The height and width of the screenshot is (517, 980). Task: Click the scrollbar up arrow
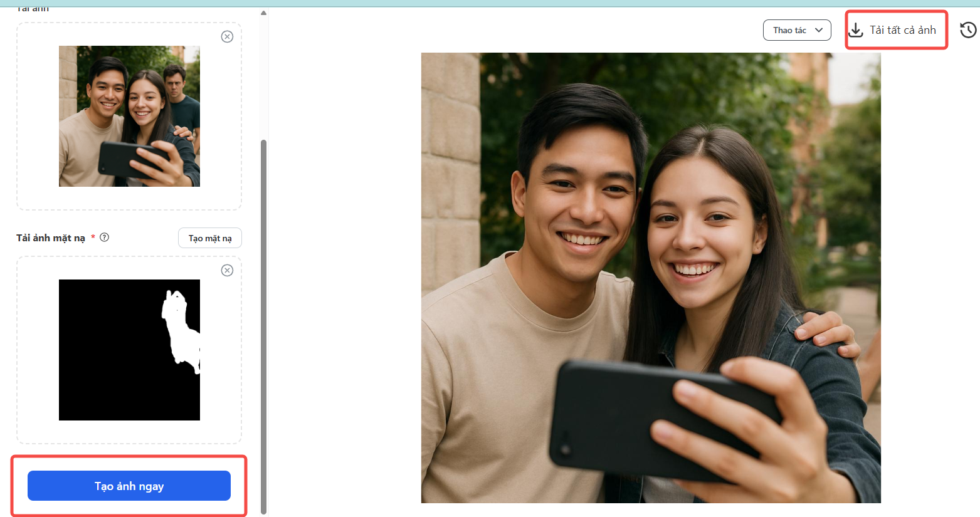click(263, 13)
